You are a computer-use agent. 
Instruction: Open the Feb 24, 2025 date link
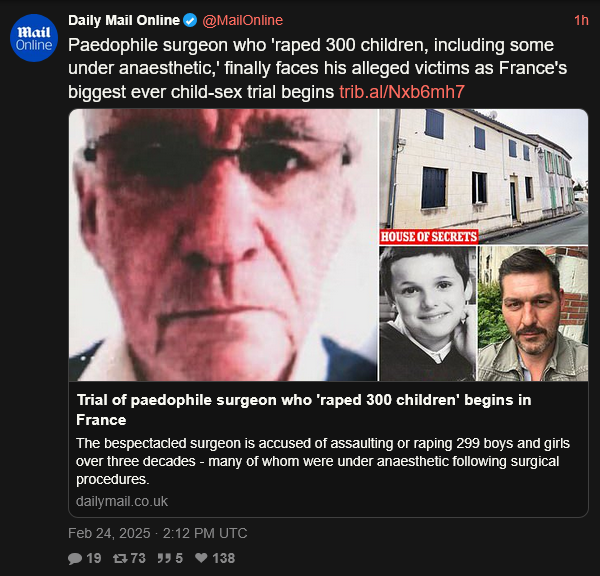pyautogui.click(x=158, y=533)
